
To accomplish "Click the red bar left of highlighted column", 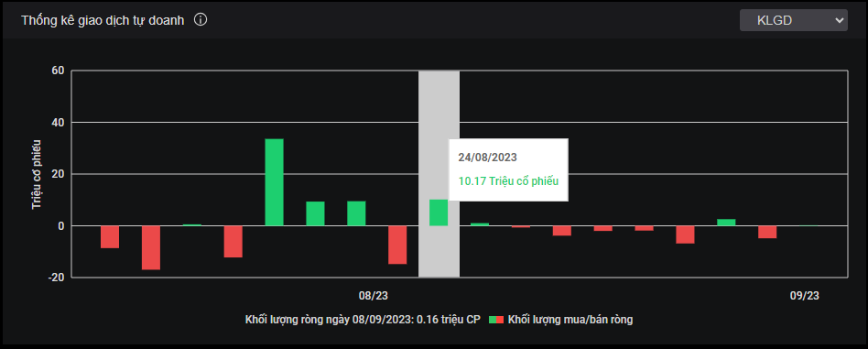I will [397, 245].
